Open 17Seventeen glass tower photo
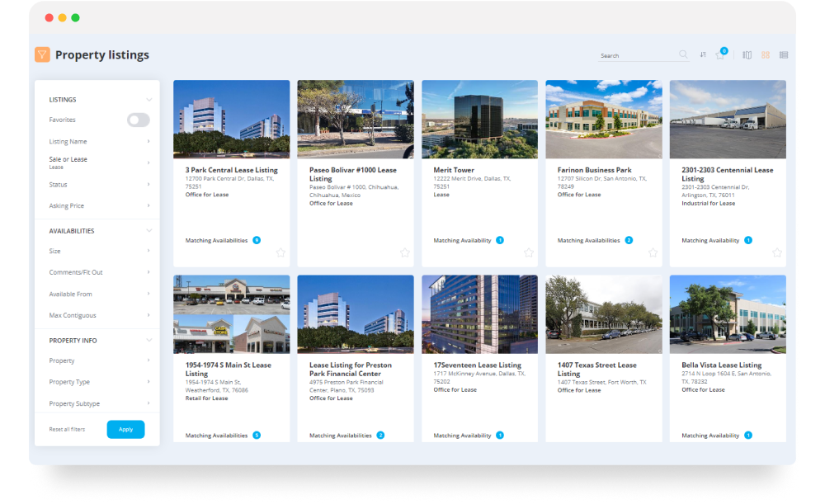 480,314
